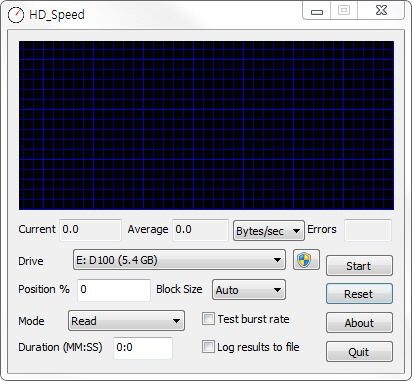
Task: Start the drive speed test
Action: tap(359, 266)
